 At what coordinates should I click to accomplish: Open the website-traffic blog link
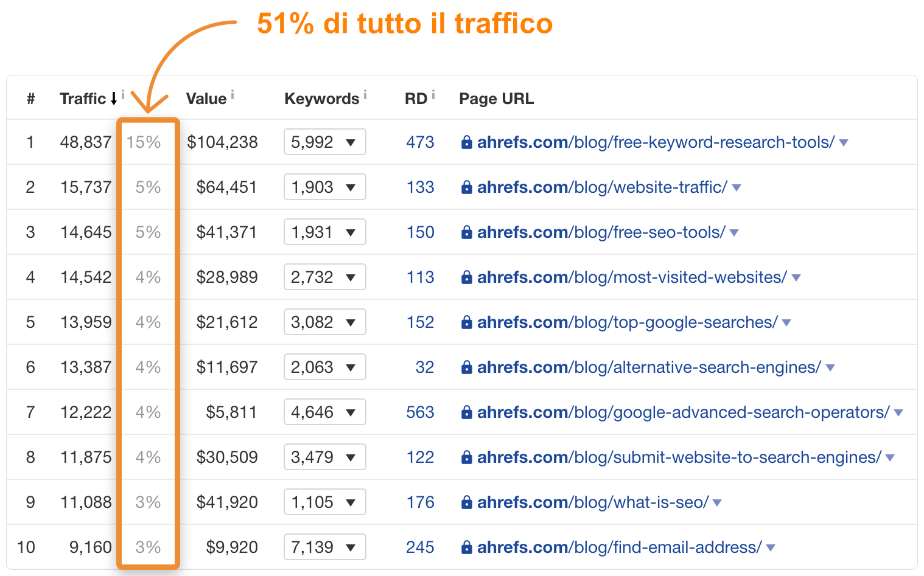tap(603, 187)
